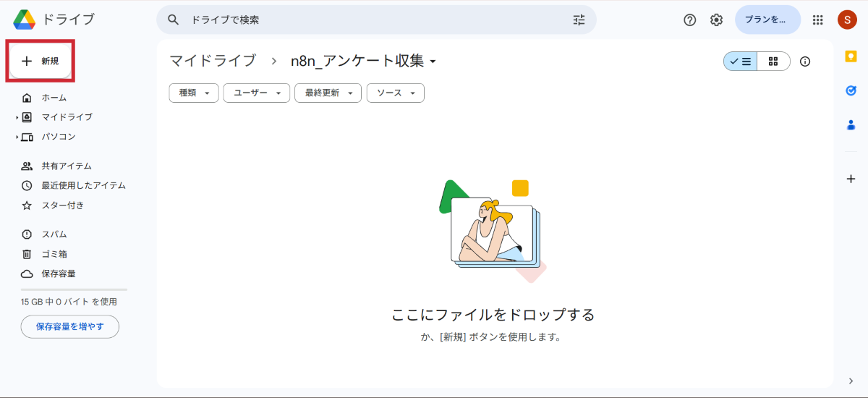Open the 最終更新 filter dropdown

(328, 93)
